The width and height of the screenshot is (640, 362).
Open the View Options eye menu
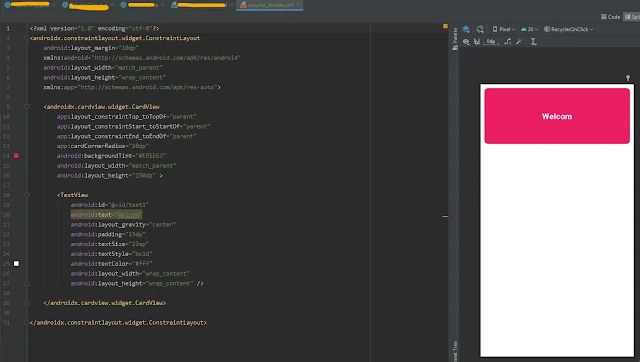click(x=466, y=42)
